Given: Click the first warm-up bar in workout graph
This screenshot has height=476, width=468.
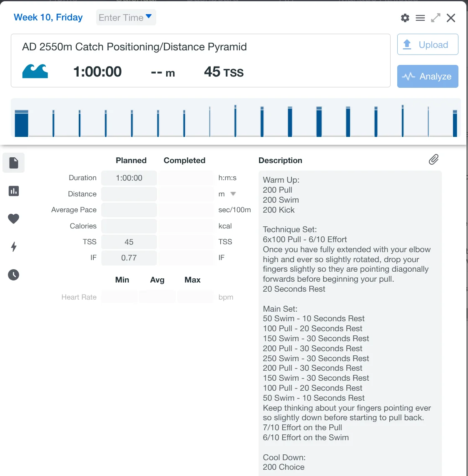Looking at the screenshot, I should tap(22, 124).
